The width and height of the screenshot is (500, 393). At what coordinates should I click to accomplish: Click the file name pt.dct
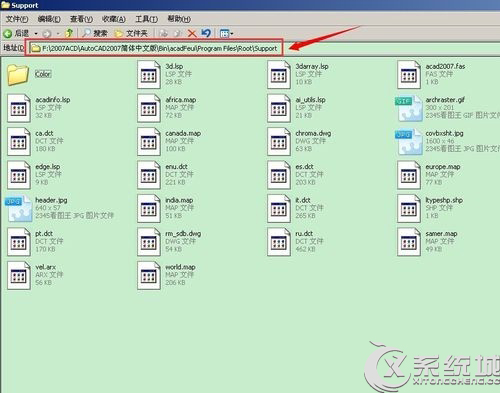(44, 233)
